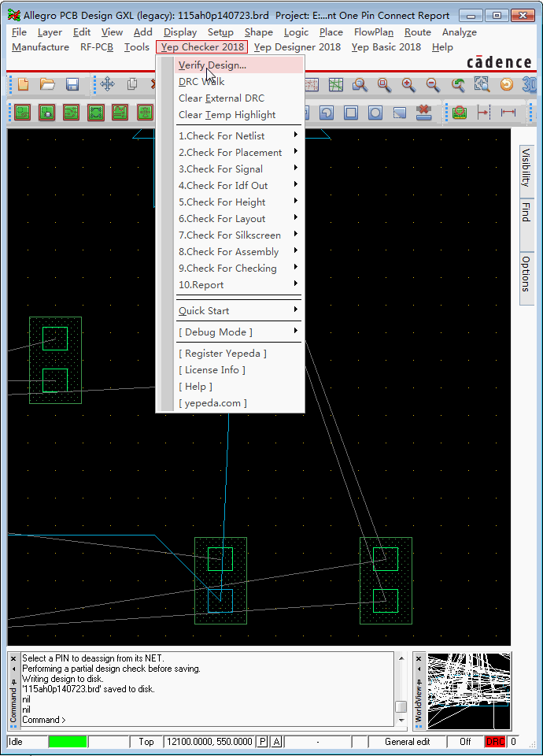Click the red double-arrow dimension icon
Viewport: 543px width, 756px height.
tap(508, 113)
